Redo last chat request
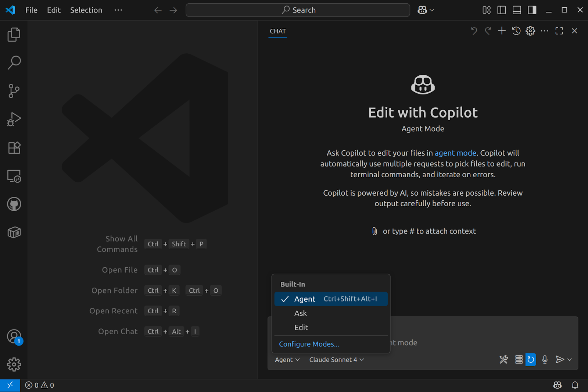 pos(488,31)
